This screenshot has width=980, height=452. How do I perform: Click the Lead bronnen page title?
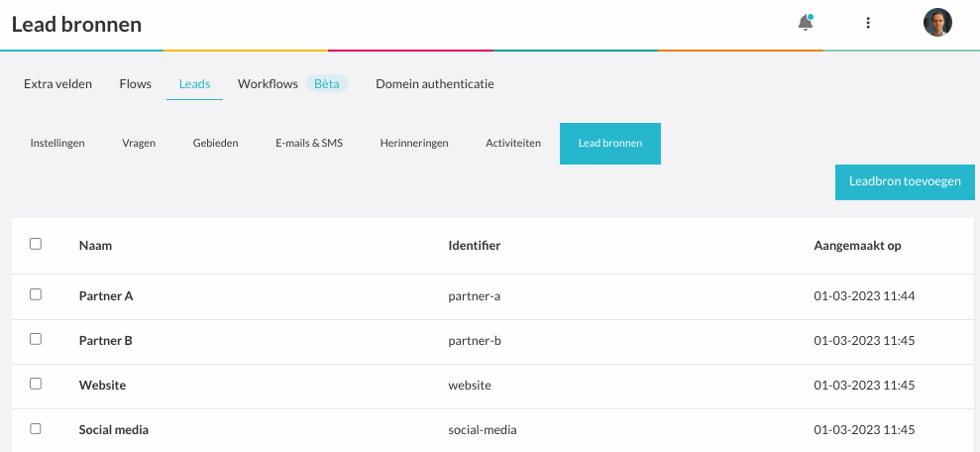pos(77,25)
